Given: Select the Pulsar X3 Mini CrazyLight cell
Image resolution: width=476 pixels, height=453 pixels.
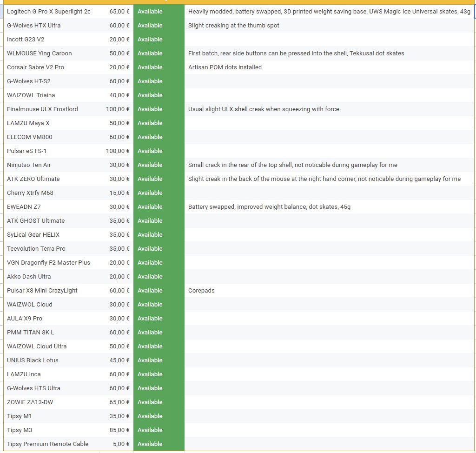Looking at the screenshot, I should (52, 291).
